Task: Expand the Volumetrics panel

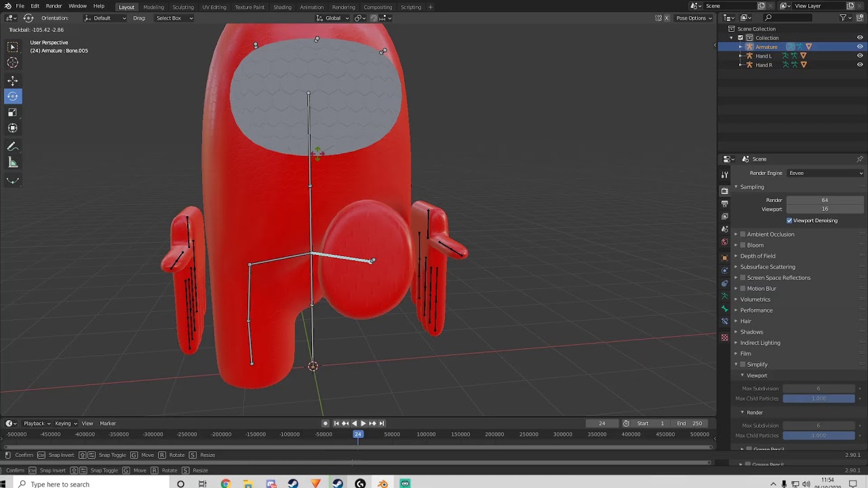Action: click(x=755, y=300)
